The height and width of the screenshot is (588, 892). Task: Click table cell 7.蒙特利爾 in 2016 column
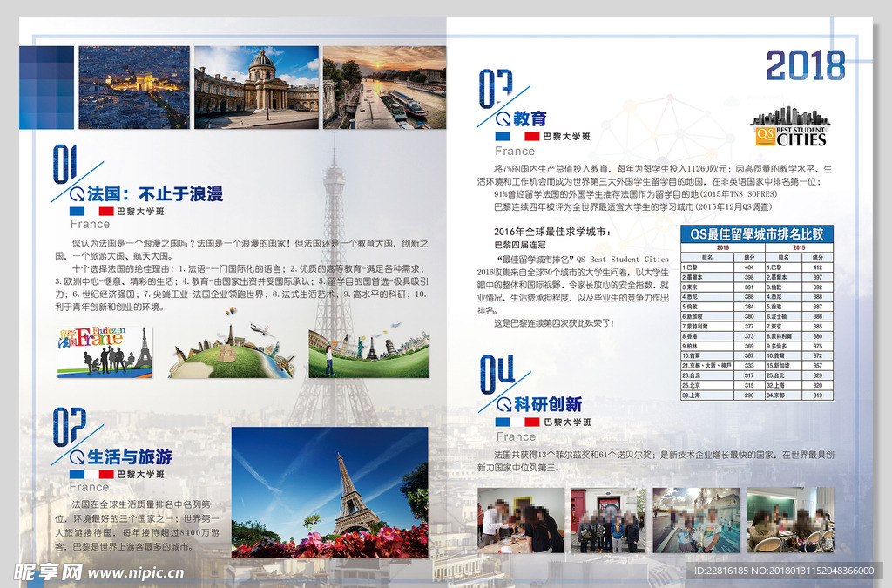click(x=707, y=327)
